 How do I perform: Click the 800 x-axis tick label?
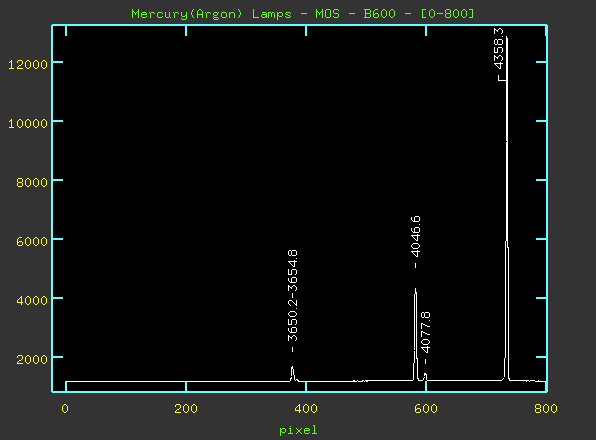click(x=546, y=409)
